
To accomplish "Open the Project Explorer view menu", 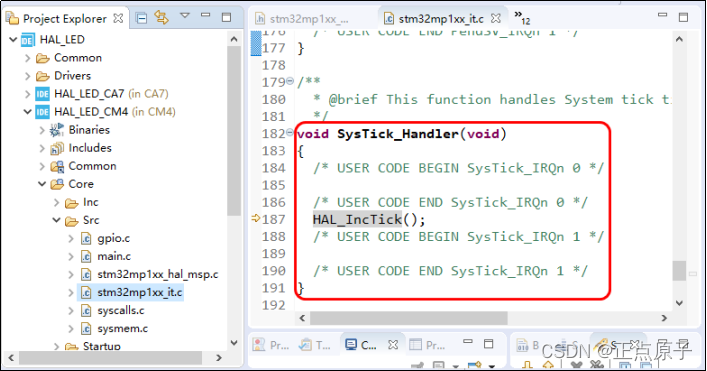I will pyautogui.click(x=185, y=16).
